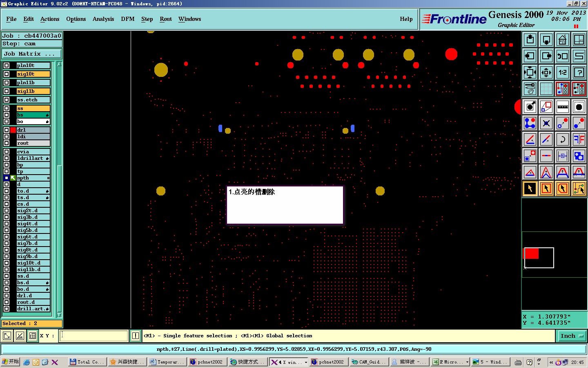
Task: Click the zoom in arrows icon
Action: (530, 72)
